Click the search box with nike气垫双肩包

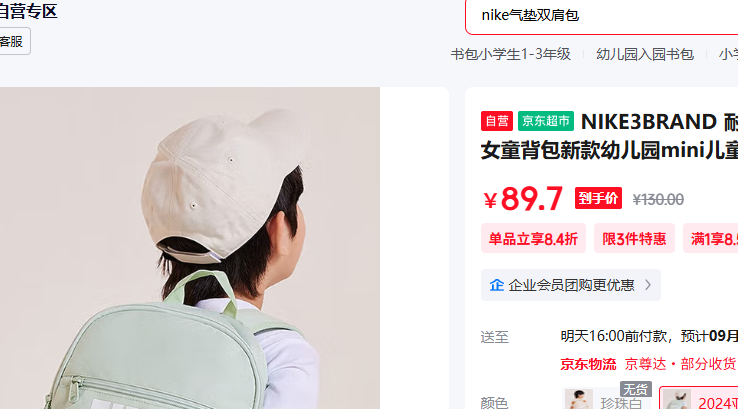pos(602,16)
